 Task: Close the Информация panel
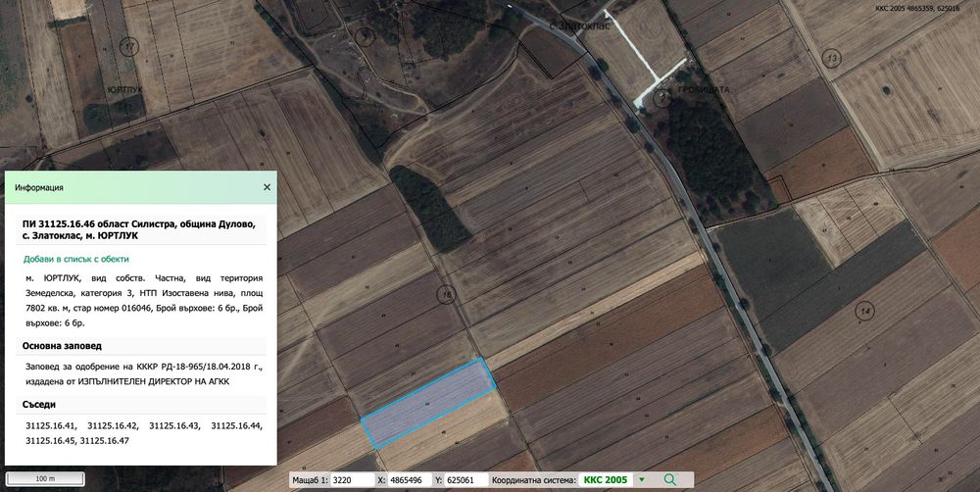(x=267, y=187)
